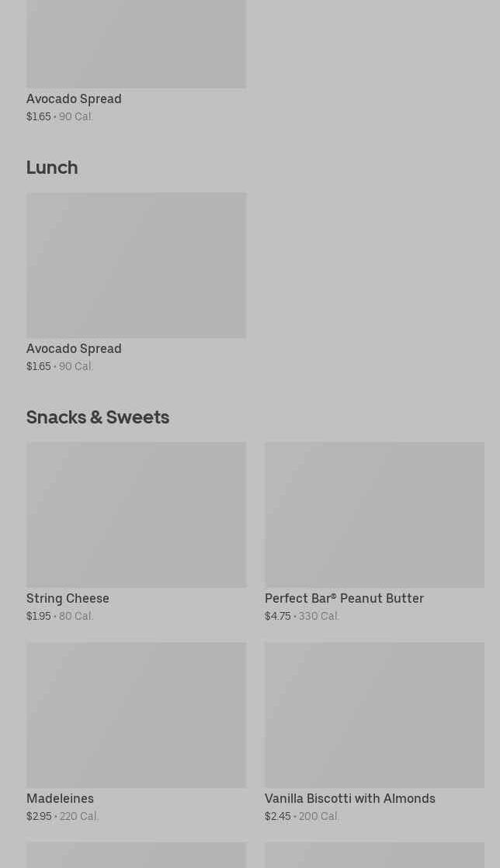Open the Vanilla Biscotti with Almonds image
Viewport: 500px width, 868px height.
tap(374, 714)
